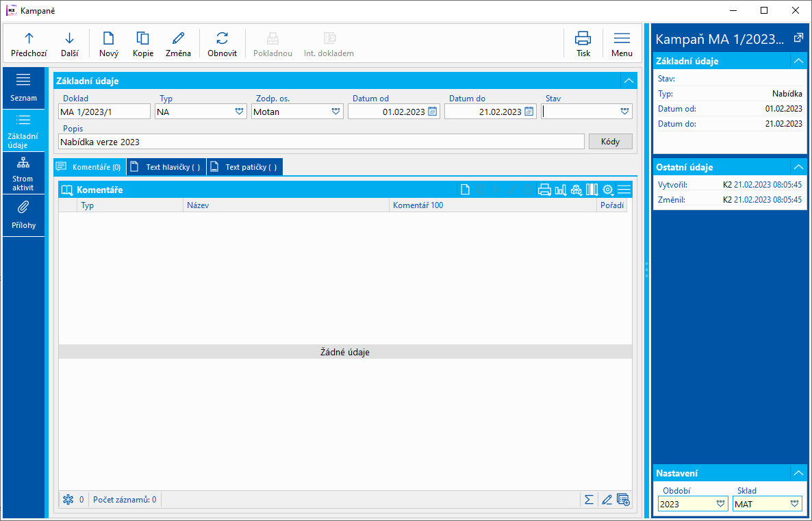Sort by Typ column header

[x=129, y=205]
